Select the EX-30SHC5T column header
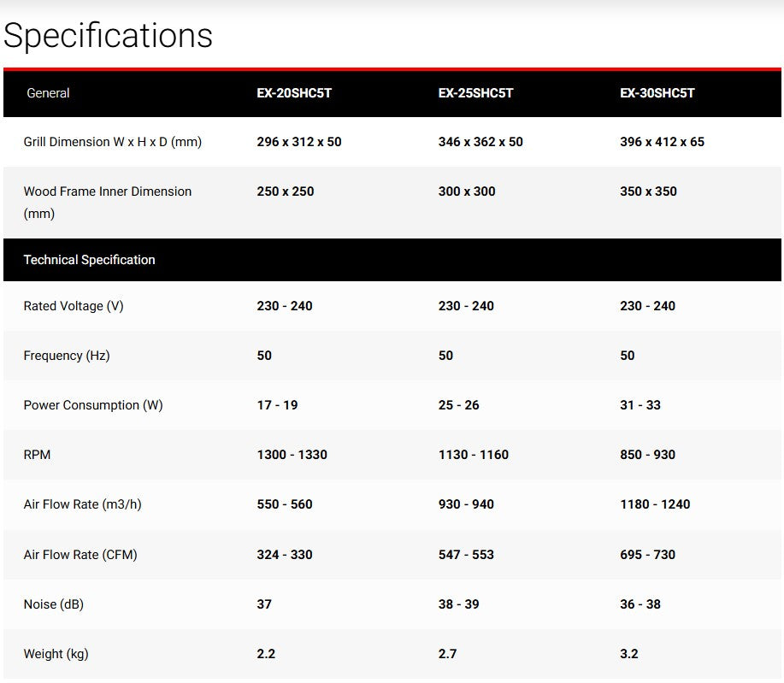 pos(657,93)
